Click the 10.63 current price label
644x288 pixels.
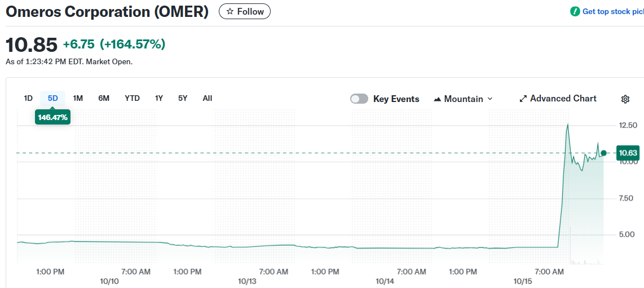pos(628,153)
